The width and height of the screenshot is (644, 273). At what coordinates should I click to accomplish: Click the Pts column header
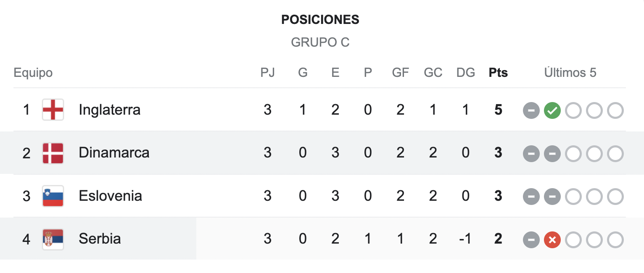click(498, 73)
